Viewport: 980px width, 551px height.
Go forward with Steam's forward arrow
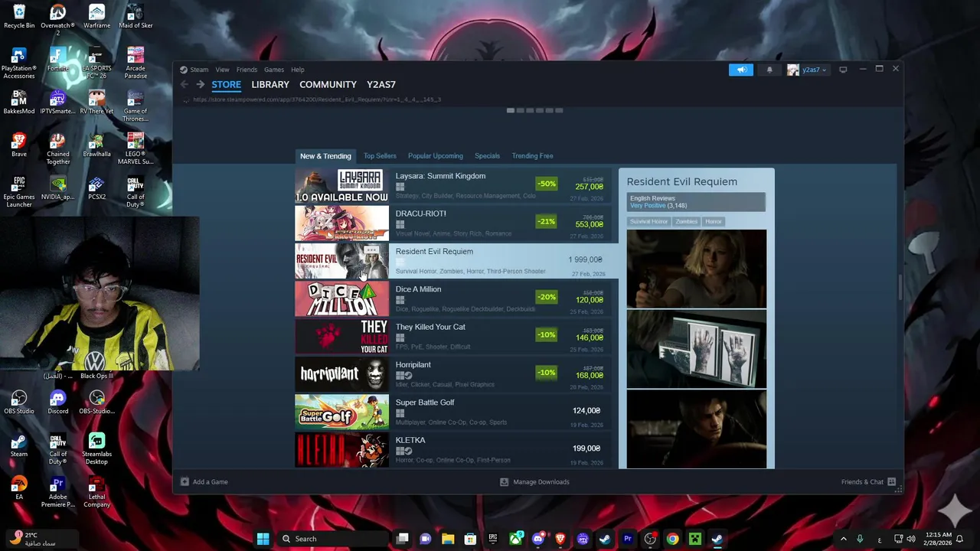(x=201, y=84)
